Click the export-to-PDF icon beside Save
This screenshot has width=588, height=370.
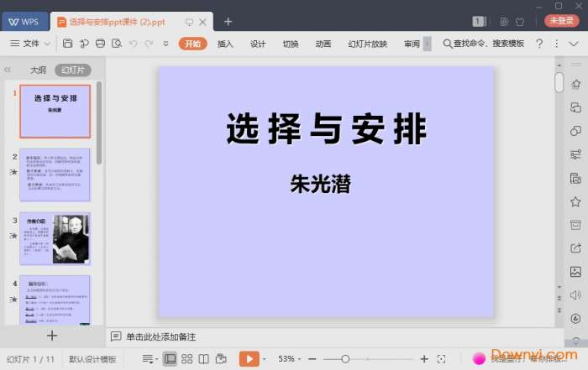tap(84, 44)
